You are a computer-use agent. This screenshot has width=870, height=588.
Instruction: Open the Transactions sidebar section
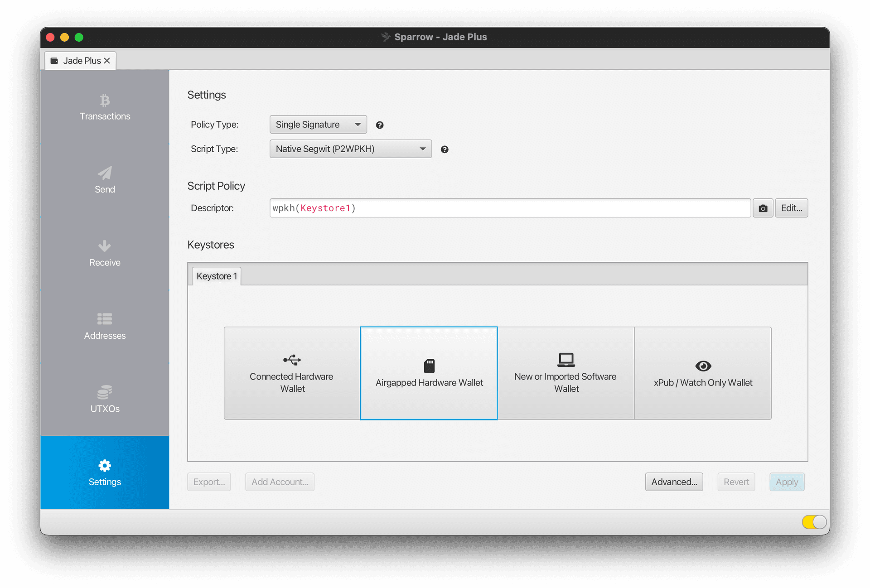point(105,107)
